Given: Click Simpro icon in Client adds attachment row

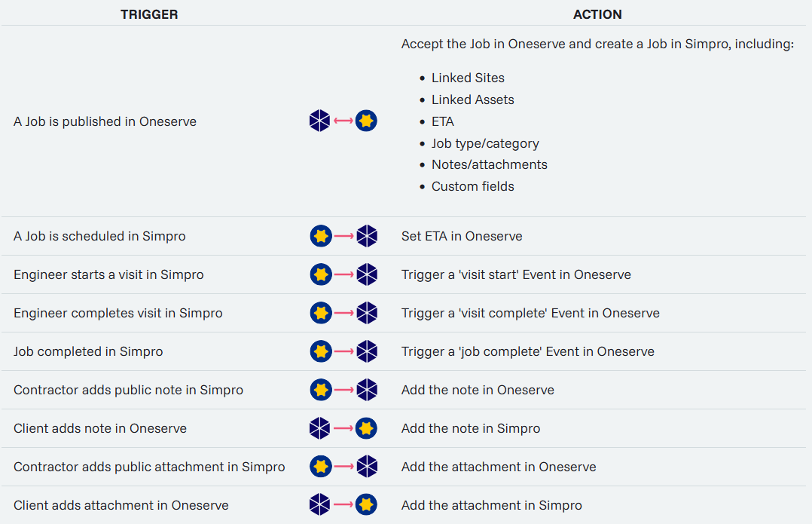Looking at the screenshot, I should (366, 505).
